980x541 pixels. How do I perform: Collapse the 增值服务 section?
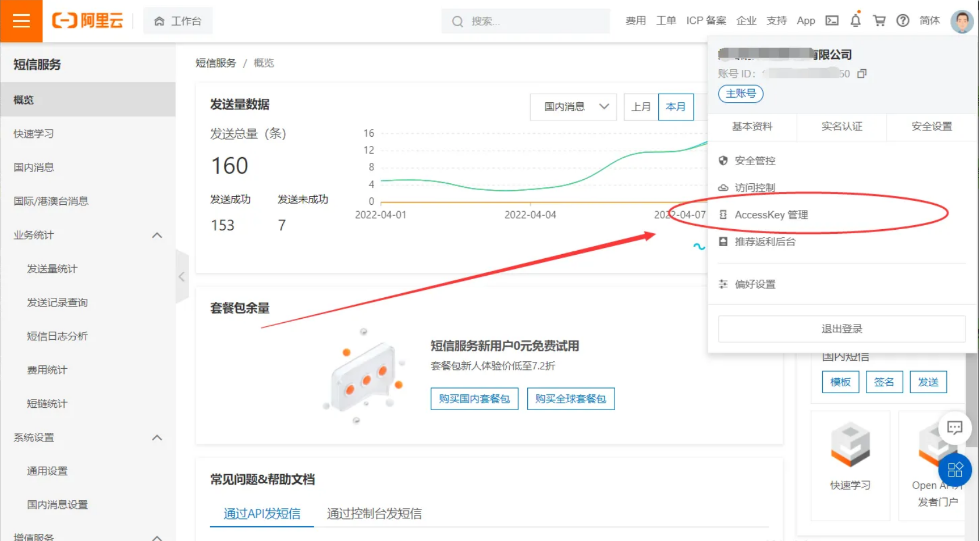[157, 538]
